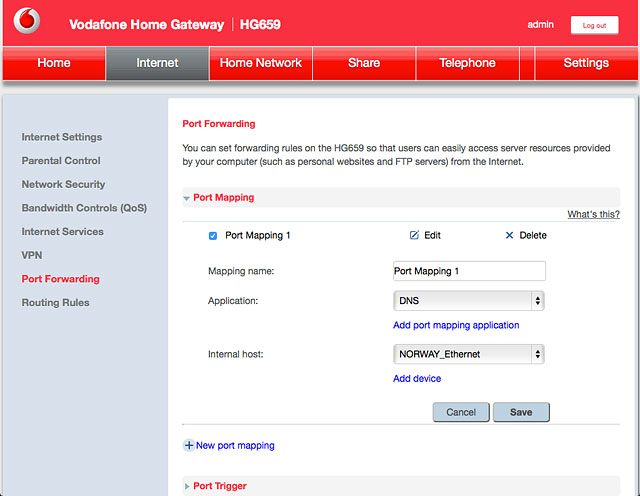Collapse the Port Mapping section
The height and width of the screenshot is (496, 640).
click(187, 198)
